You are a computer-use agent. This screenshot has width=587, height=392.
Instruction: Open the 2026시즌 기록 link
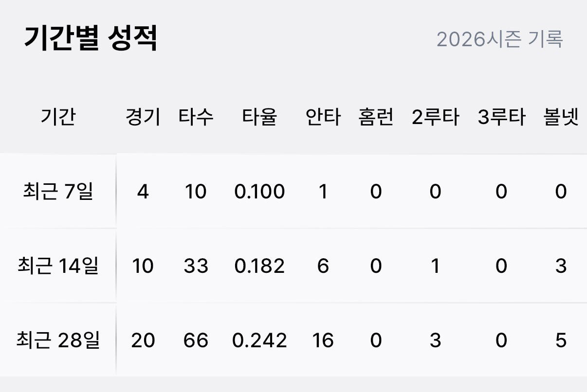[x=499, y=39]
